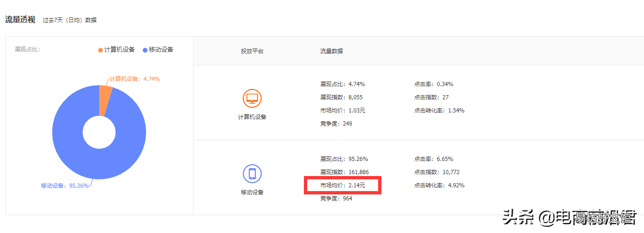Click the 展现占比: chart label
The width and height of the screenshot is (644, 233).
pos(27,49)
